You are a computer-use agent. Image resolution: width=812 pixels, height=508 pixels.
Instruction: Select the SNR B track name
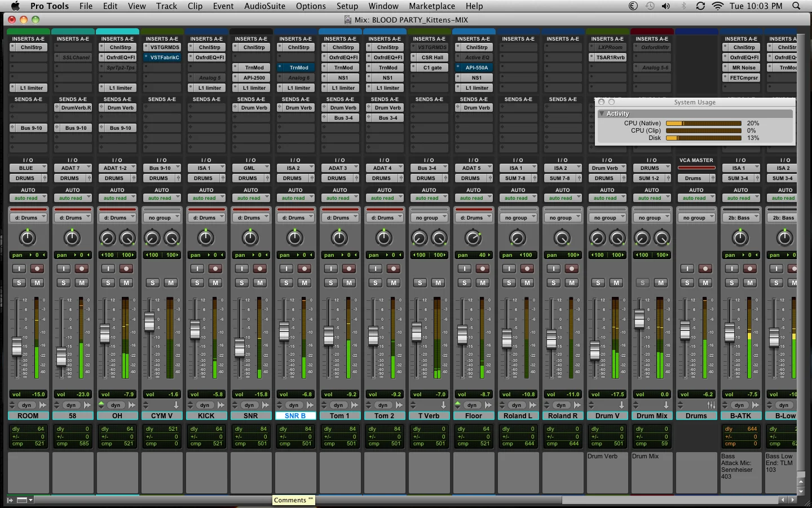tap(295, 416)
